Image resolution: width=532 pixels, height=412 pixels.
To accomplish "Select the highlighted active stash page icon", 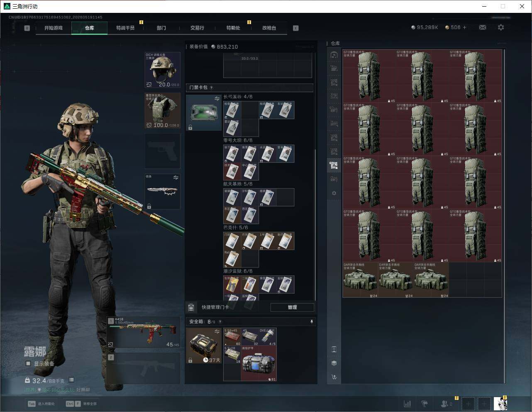I will click(x=334, y=165).
